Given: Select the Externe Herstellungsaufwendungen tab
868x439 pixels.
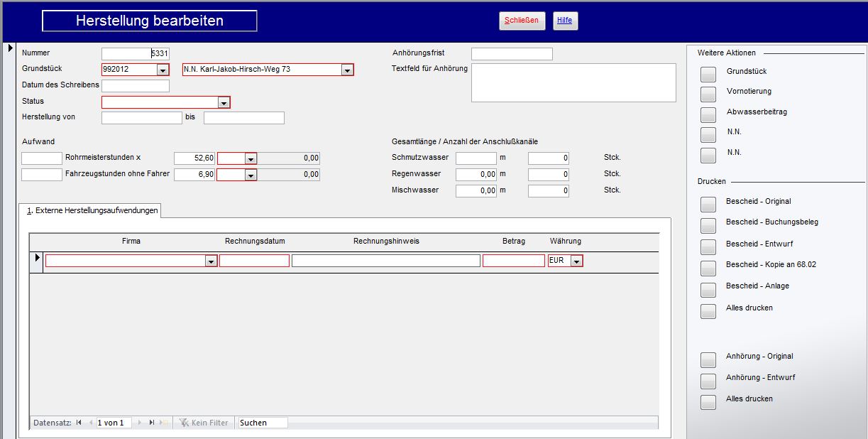Looking at the screenshot, I should coord(90,210).
